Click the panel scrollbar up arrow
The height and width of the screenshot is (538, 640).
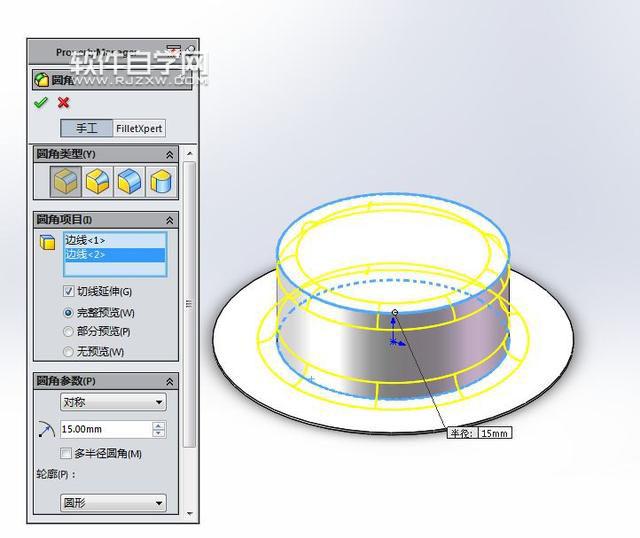tap(189, 154)
